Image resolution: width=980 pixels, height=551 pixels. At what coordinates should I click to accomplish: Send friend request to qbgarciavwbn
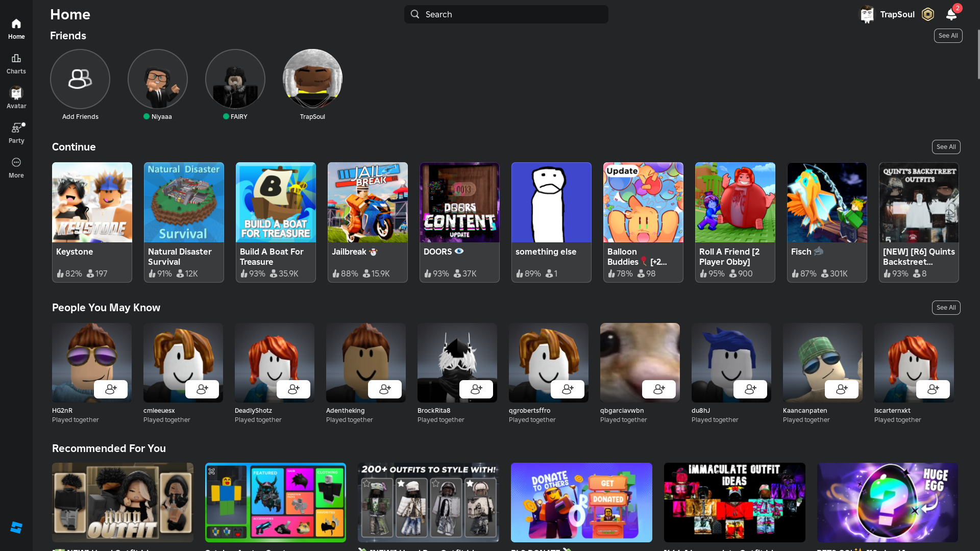(659, 389)
